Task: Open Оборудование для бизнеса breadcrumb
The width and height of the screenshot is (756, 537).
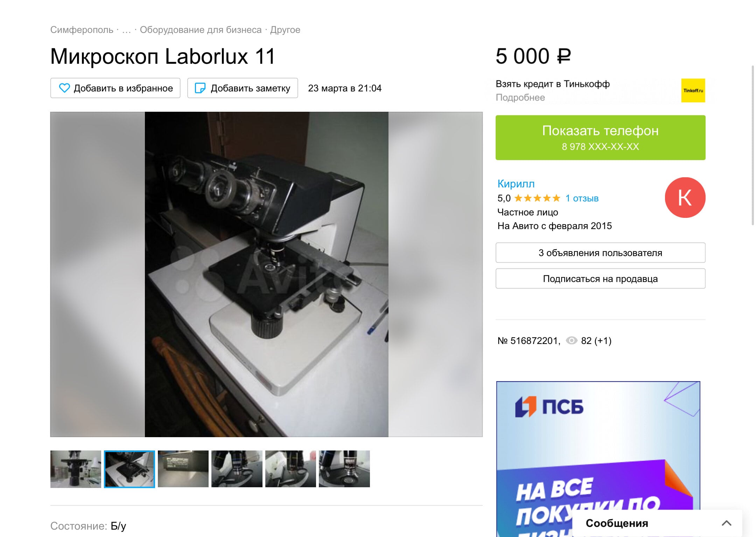Action: [x=201, y=30]
